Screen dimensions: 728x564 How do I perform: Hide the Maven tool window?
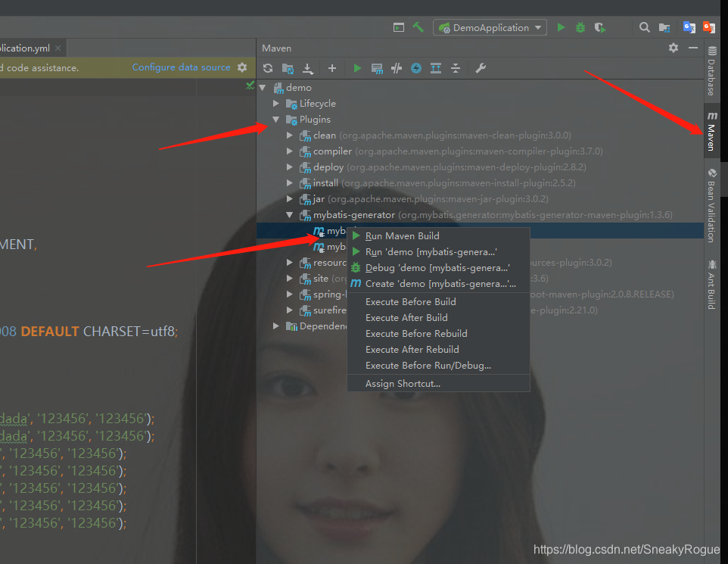coord(693,48)
